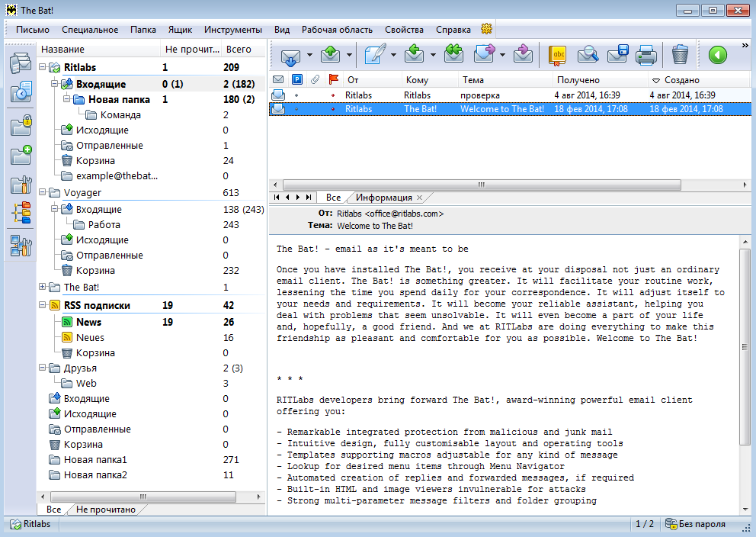Collapse Новая папка subtree under Ritlabs
756x537 pixels.
click(x=67, y=99)
